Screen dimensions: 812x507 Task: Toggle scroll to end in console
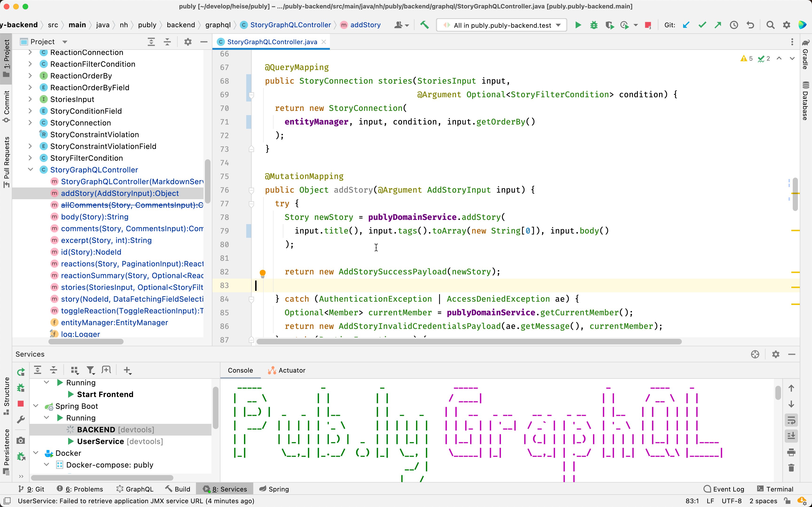tap(791, 436)
